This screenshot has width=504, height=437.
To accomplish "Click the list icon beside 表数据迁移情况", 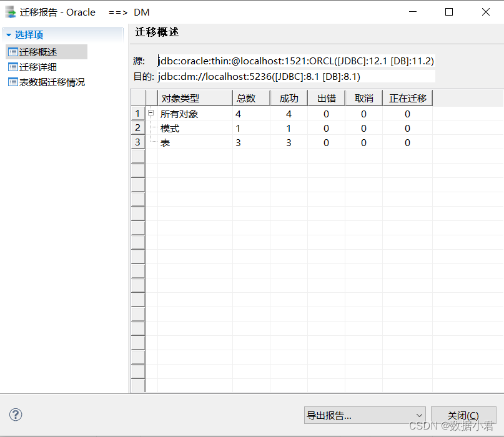I will [x=13, y=82].
